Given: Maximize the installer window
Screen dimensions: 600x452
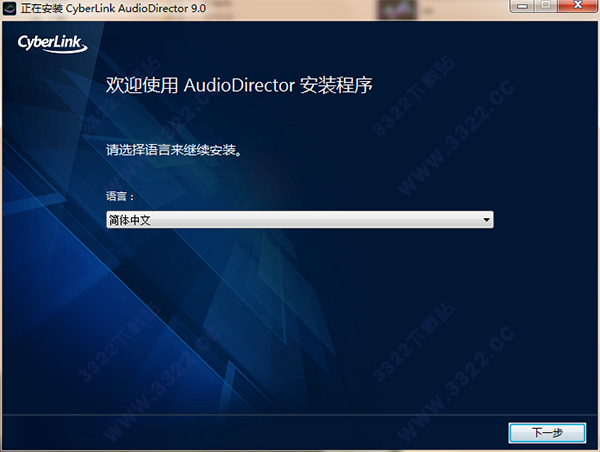Looking at the screenshot, I should pyautogui.click(x=546, y=6).
